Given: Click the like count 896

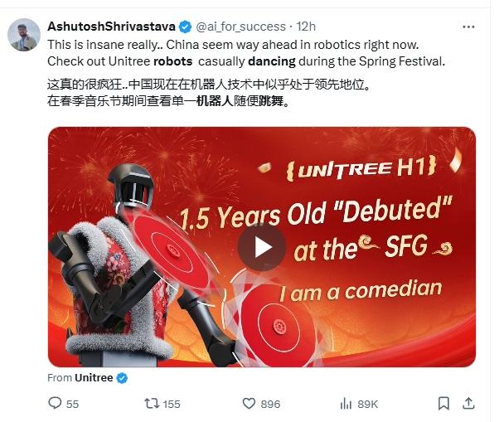Looking at the screenshot, I should [x=270, y=404].
